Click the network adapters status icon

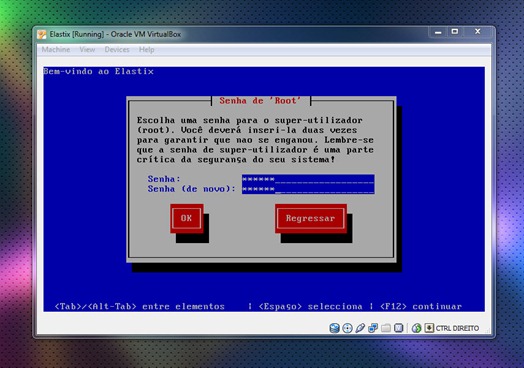point(373,328)
